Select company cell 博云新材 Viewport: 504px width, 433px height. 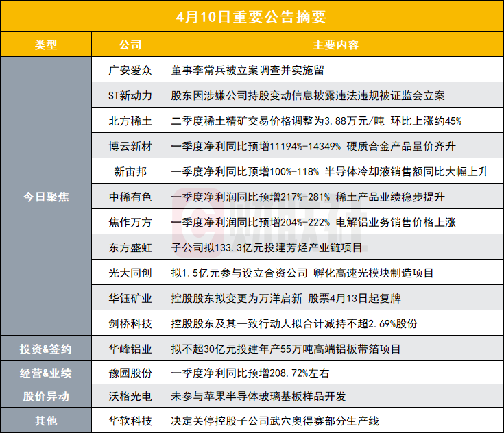click(130, 146)
